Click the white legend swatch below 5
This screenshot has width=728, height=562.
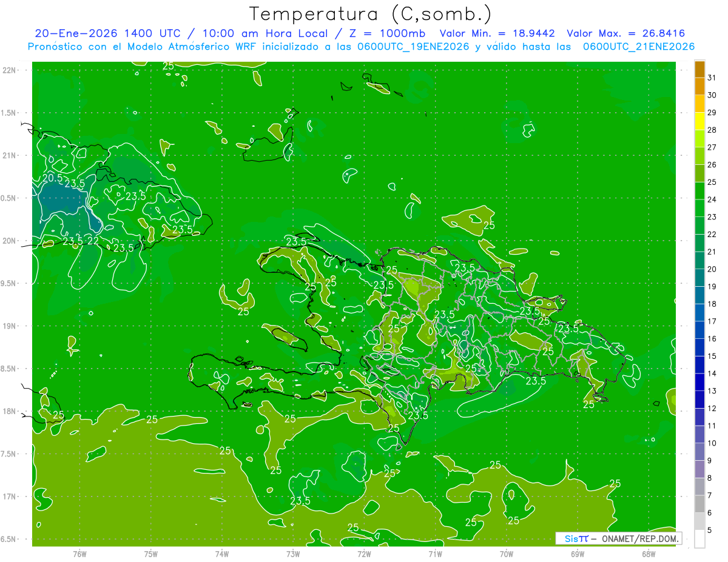tap(700, 539)
